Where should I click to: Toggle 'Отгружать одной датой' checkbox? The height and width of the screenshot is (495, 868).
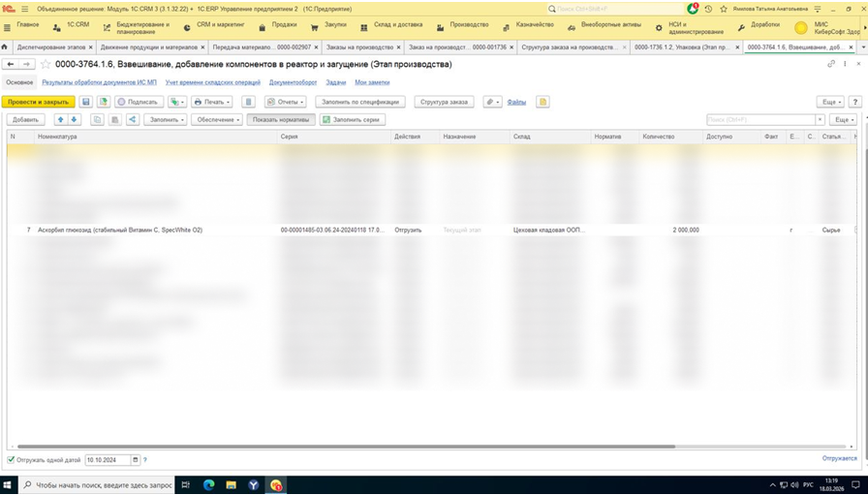11,459
